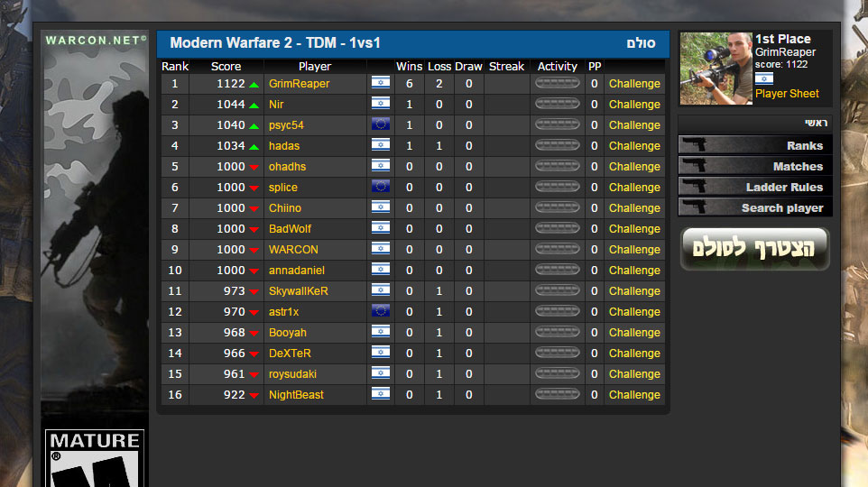Viewport: 868px width, 487px height.
Task: Open the GrimReaper profile in the table
Action: tap(299, 84)
